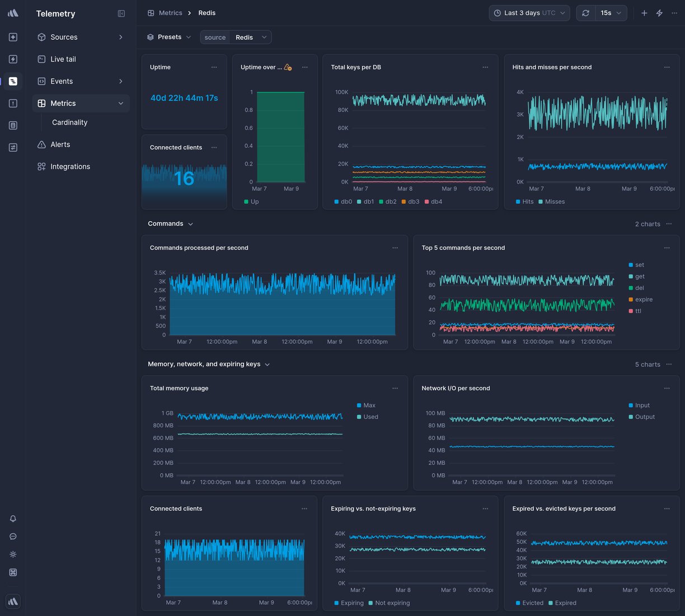Screen dimensions: 685x616
Task: Open the Integrations page
Action: click(70, 166)
